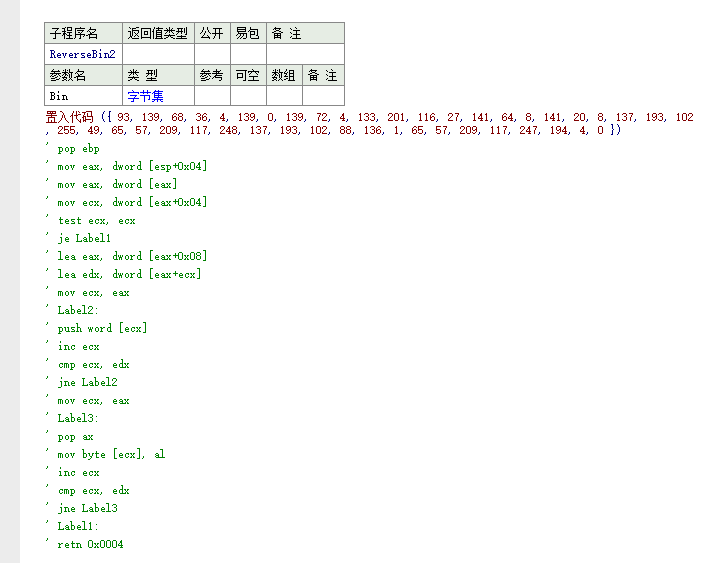The height and width of the screenshot is (563, 708).
Task: Click the 'mov ecx, dword [eax+0x04]' line
Action: click(132, 202)
